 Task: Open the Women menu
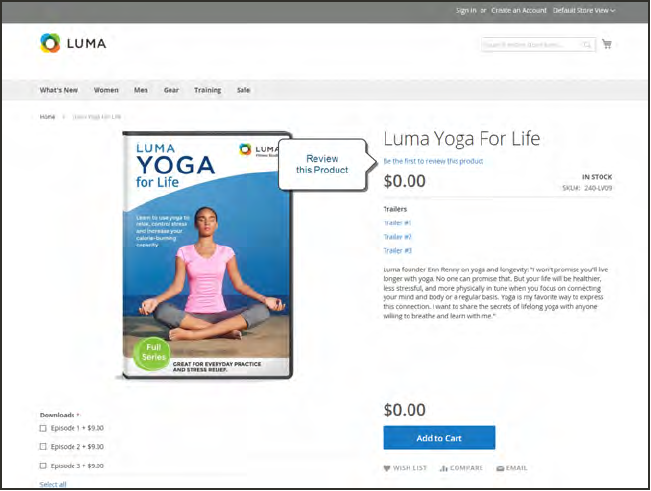click(x=106, y=90)
